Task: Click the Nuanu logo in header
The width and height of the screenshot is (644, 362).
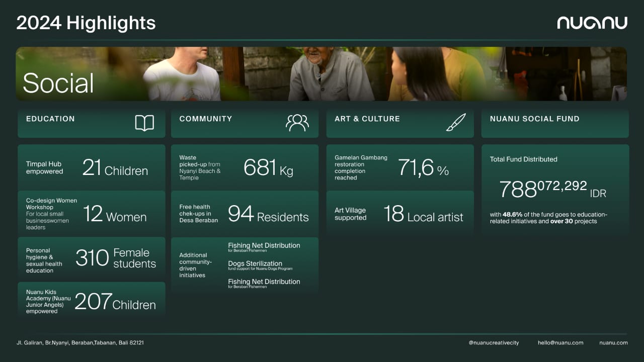Action: pos(592,23)
